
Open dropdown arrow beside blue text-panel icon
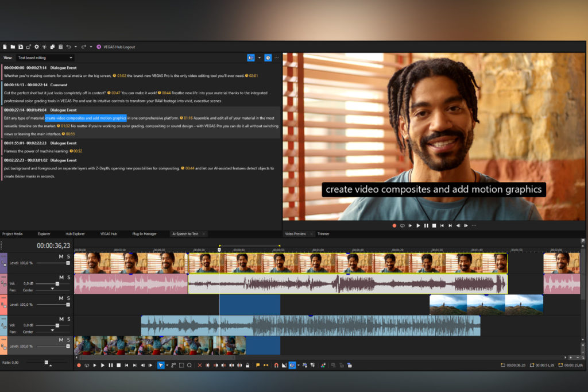(259, 58)
